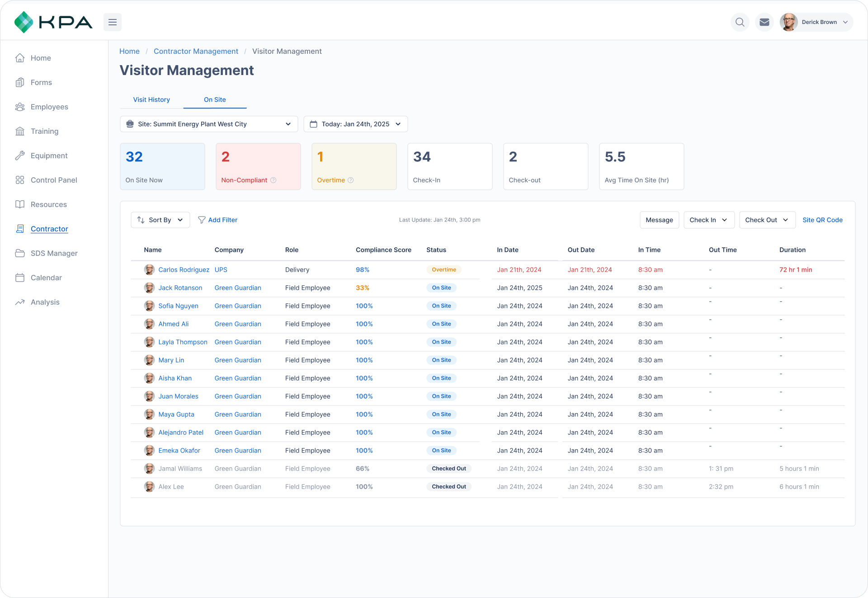The image size is (868, 598).
Task: Click the Non-Compliant help question icon
Action: [273, 180]
